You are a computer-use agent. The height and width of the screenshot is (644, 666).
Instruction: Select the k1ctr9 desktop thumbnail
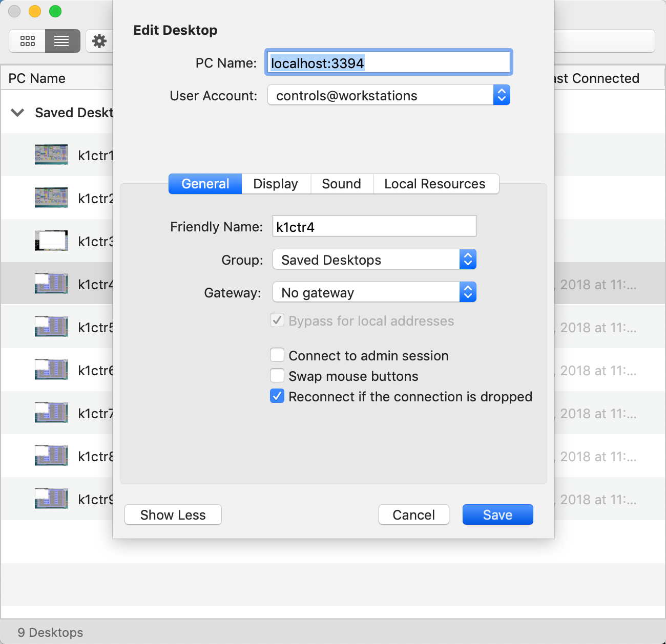(x=51, y=499)
